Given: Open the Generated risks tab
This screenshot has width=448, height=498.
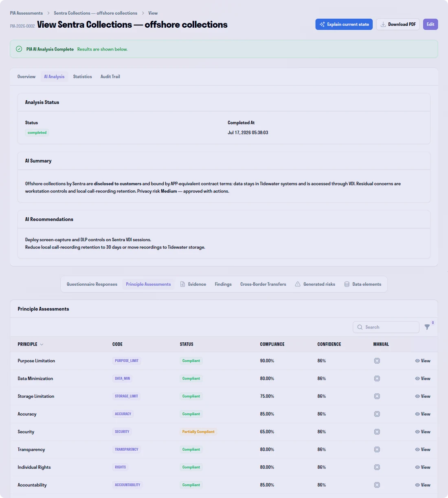Looking at the screenshot, I should [315, 284].
